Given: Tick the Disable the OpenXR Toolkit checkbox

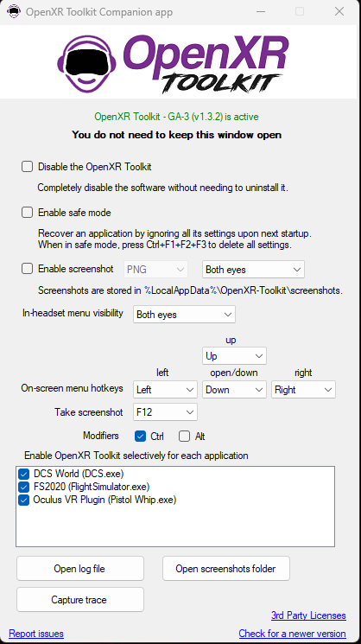Looking at the screenshot, I should click(x=27, y=167).
